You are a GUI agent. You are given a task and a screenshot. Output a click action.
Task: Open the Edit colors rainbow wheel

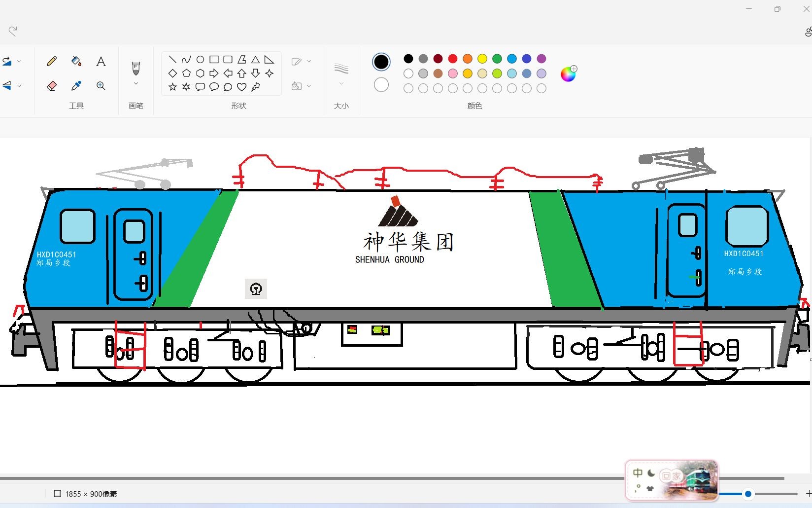point(569,74)
